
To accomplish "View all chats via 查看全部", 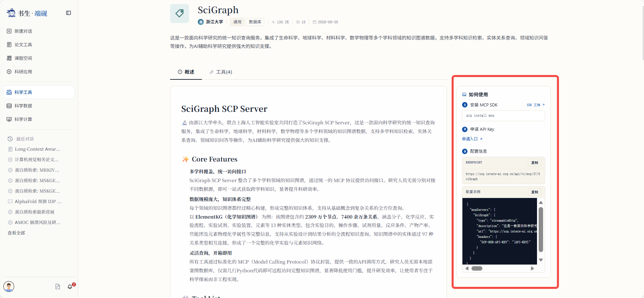I will 16,233.
